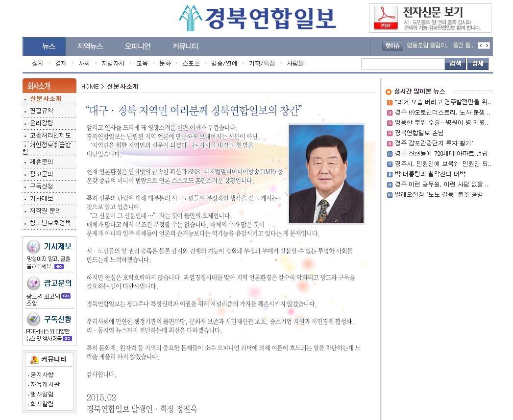Open sidebar 광고문의 menu link
Screen dimensions: 513x420
(x=42, y=174)
